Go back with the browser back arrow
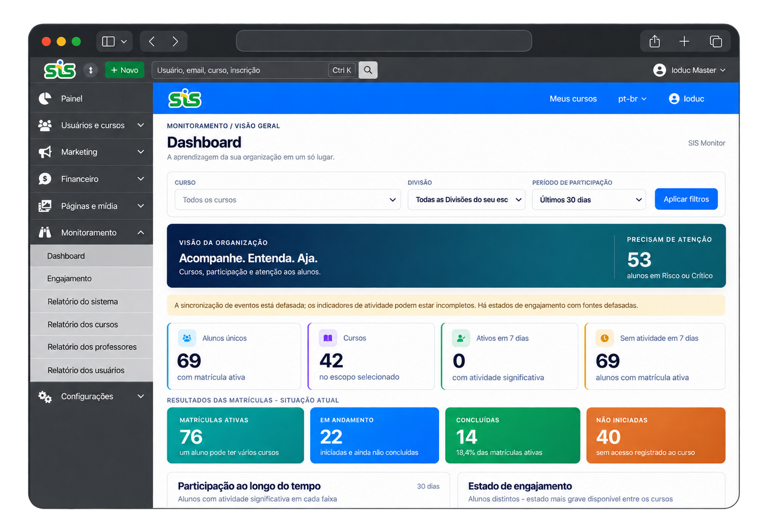The image size is (767, 532). (x=152, y=41)
